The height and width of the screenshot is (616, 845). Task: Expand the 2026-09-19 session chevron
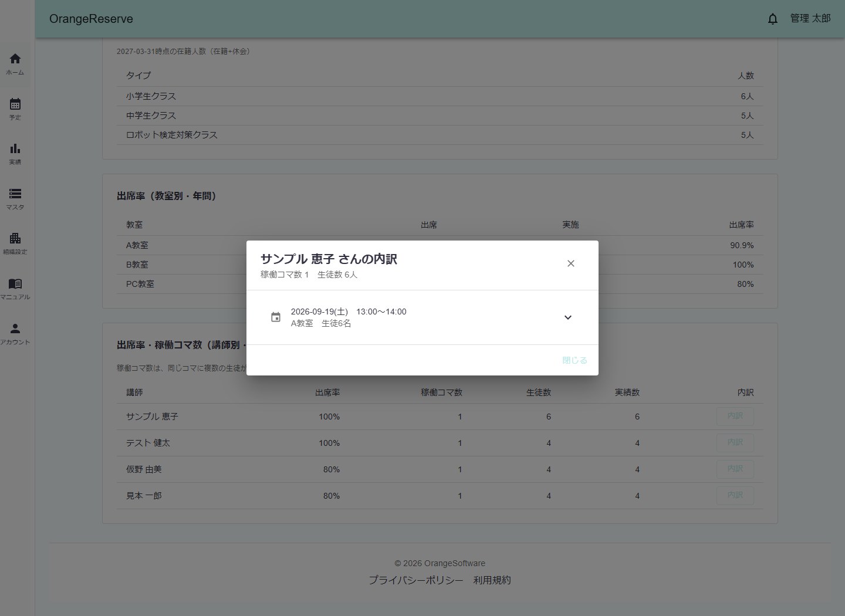568,317
